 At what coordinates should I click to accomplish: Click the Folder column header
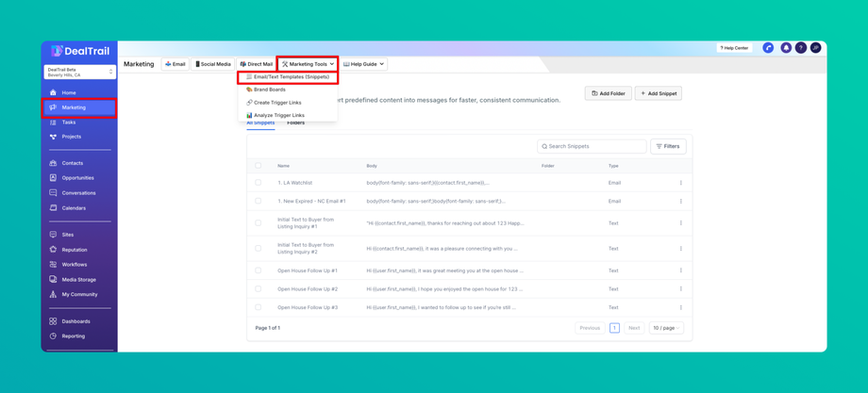[x=548, y=166]
